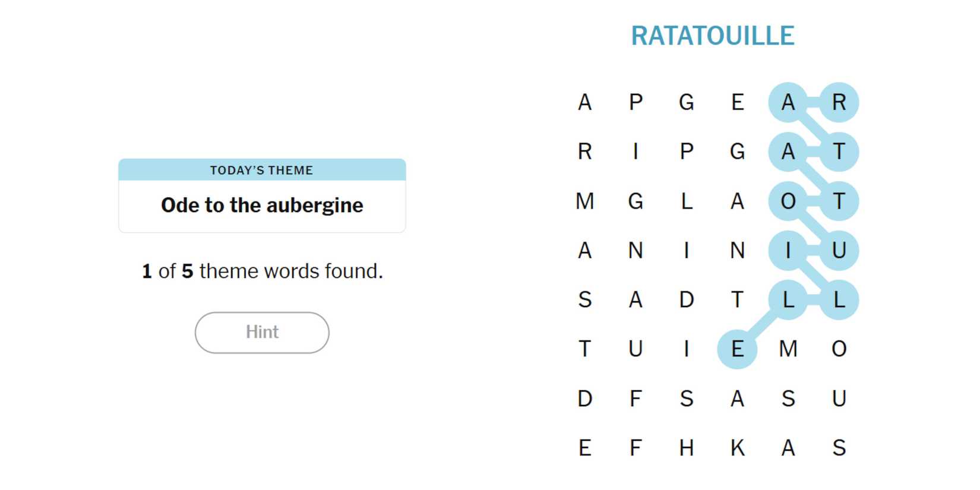
Task: Tap the letter G in the top row
Action: tap(686, 102)
